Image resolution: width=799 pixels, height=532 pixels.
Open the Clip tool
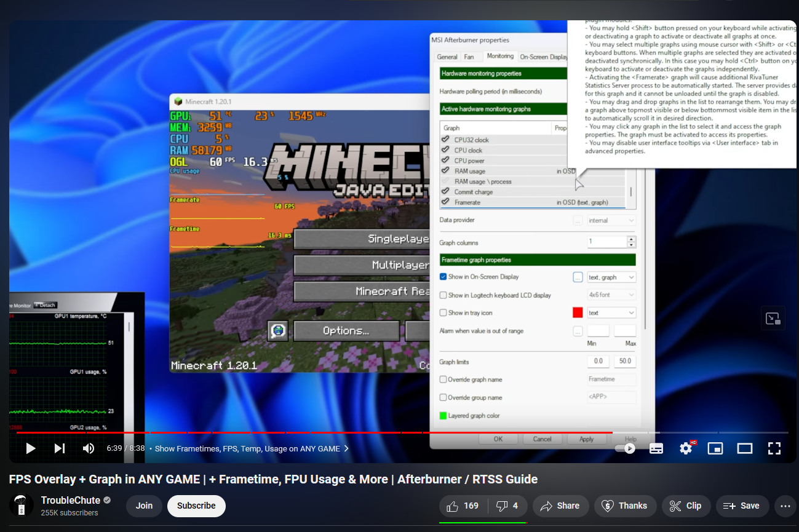(686, 506)
